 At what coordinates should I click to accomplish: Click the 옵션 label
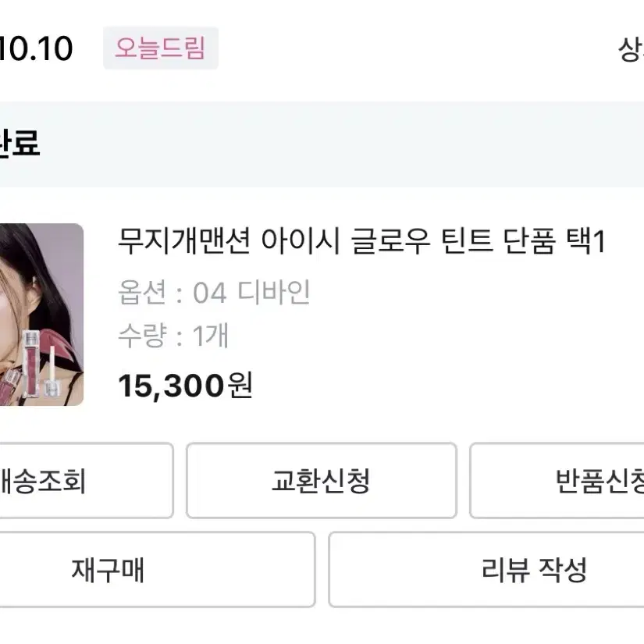click(143, 294)
